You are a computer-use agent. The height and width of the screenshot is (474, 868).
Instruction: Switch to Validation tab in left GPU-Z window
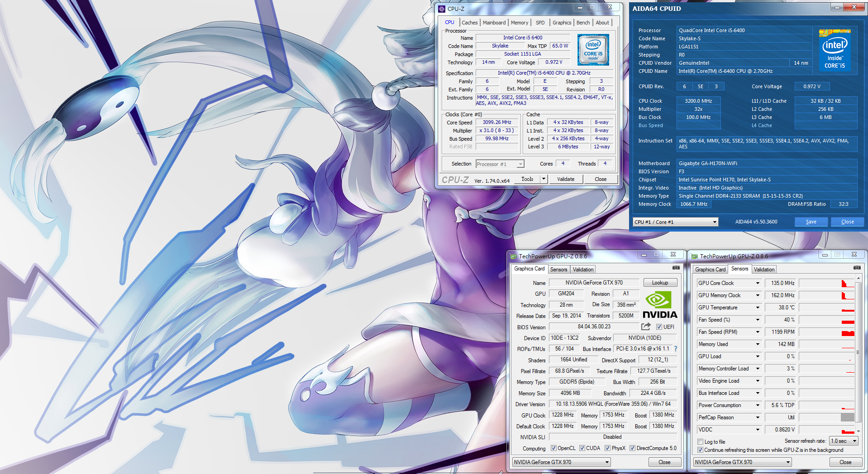583,270
